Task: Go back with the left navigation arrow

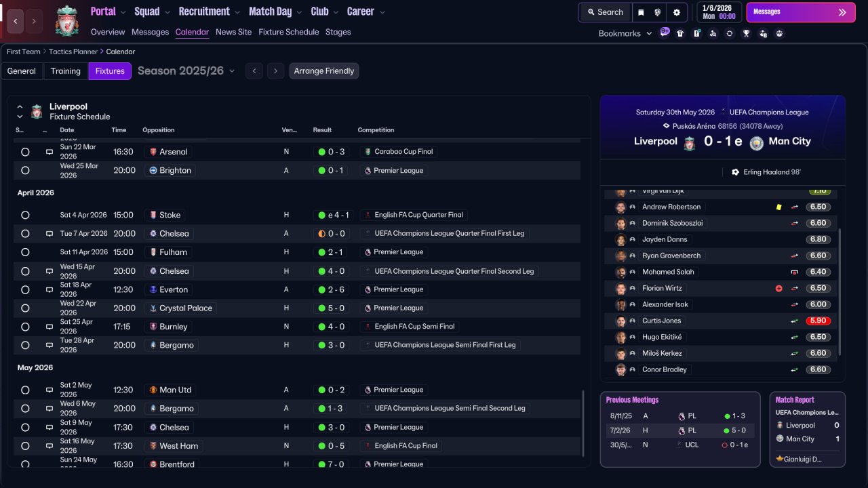Action: pyautogui.click(x=16, y=21)
